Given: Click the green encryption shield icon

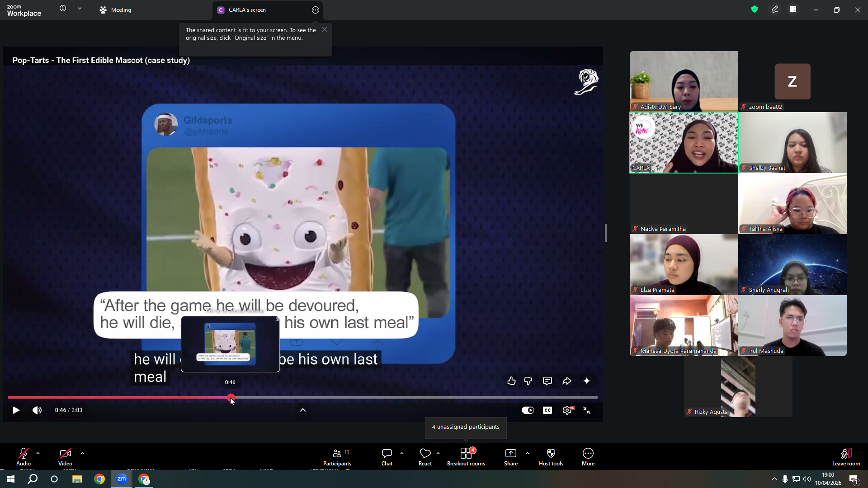Looking at the screenshot, I should click(755, 9).
